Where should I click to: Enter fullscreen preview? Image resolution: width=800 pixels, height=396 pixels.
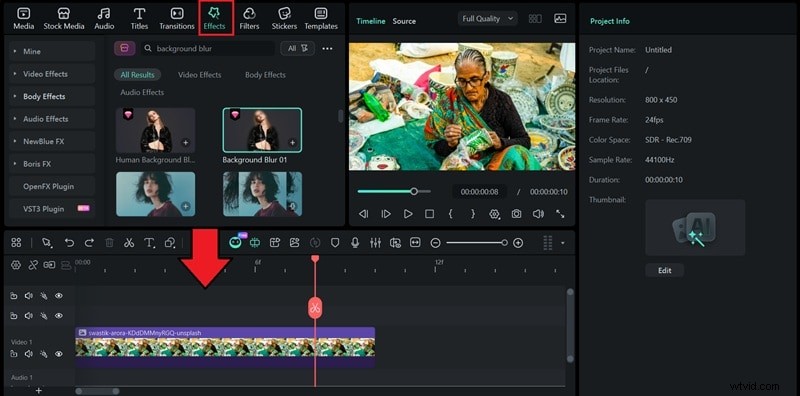(560, 214)
